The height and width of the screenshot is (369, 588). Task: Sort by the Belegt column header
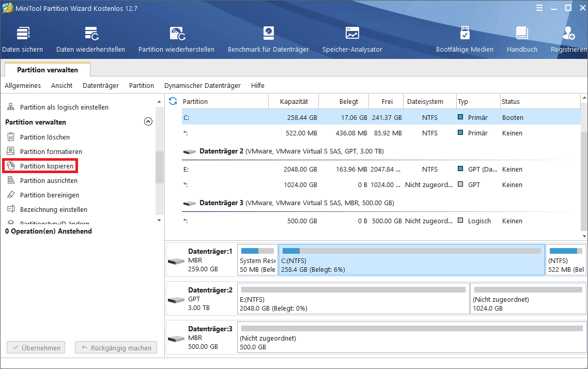click(344, 101)
